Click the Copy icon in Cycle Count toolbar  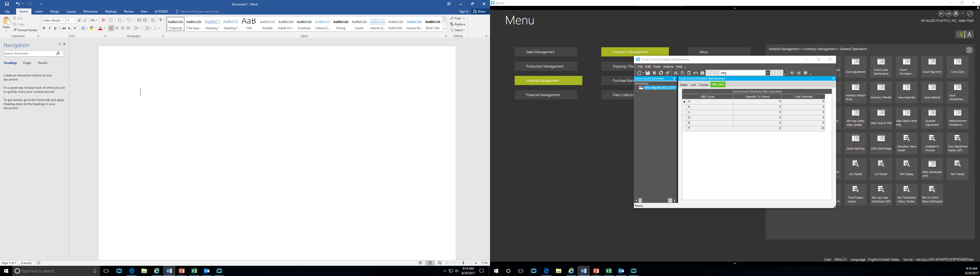pos(682,73)
